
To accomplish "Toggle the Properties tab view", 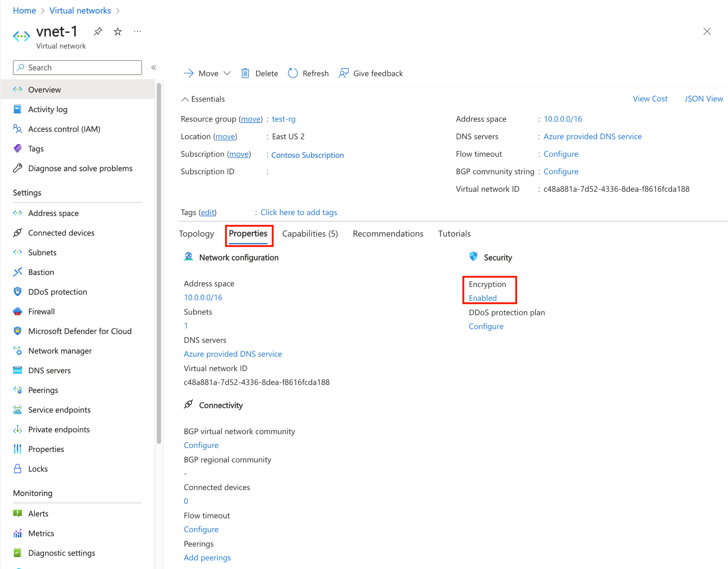I will click(248, 234).
